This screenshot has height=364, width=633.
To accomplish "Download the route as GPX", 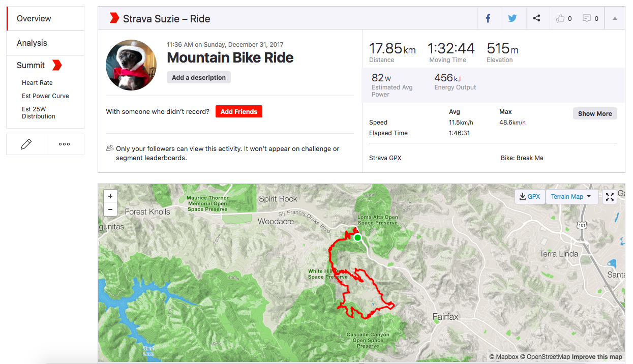I will coord(529,197).
